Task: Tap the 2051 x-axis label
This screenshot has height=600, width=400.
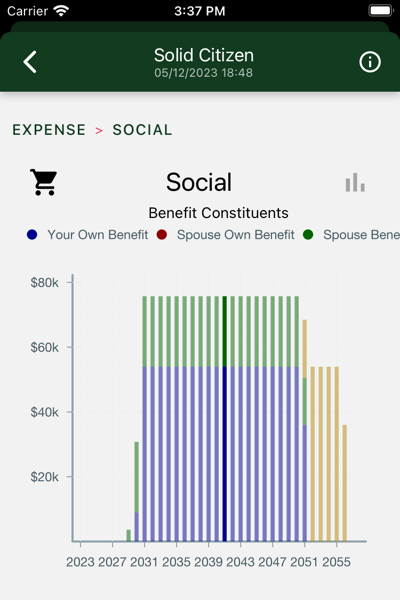Action: click(x=304, y=562)
